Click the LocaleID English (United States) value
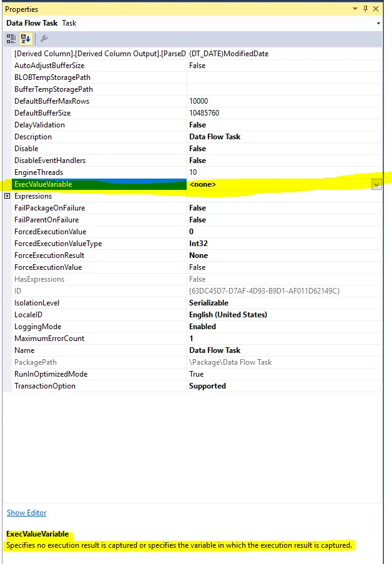 pyautogui.click(x=228, y=315)
